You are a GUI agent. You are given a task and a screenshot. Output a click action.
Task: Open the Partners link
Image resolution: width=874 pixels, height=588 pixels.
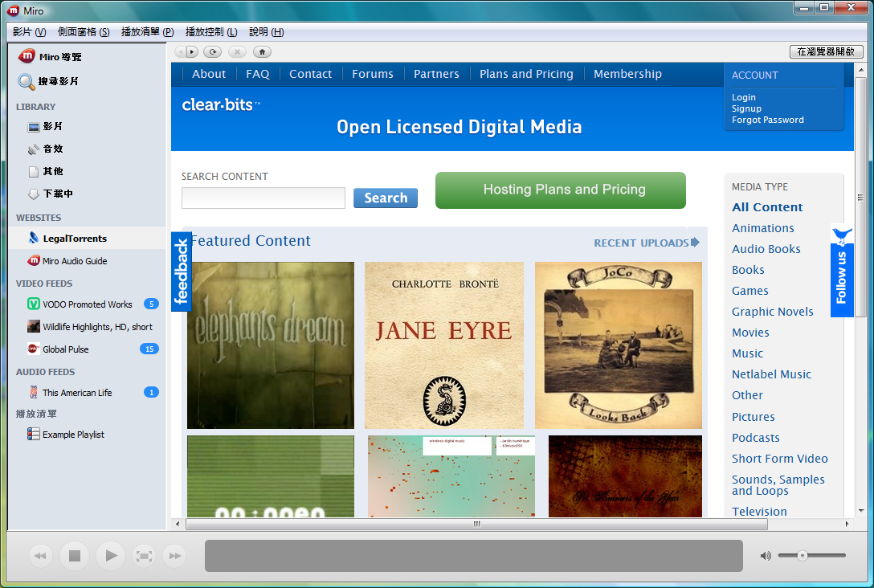[x=436, y=74]
